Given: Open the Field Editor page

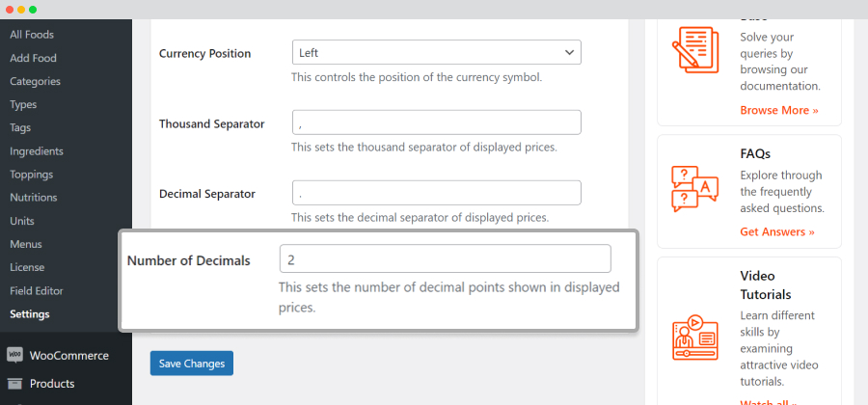Looking at the screenshot, I should [37, 290].
